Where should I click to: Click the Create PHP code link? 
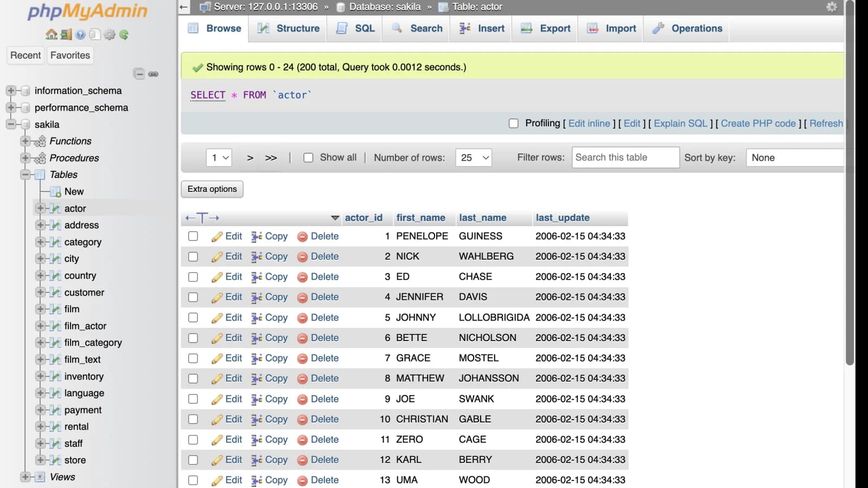click(758, 124)
